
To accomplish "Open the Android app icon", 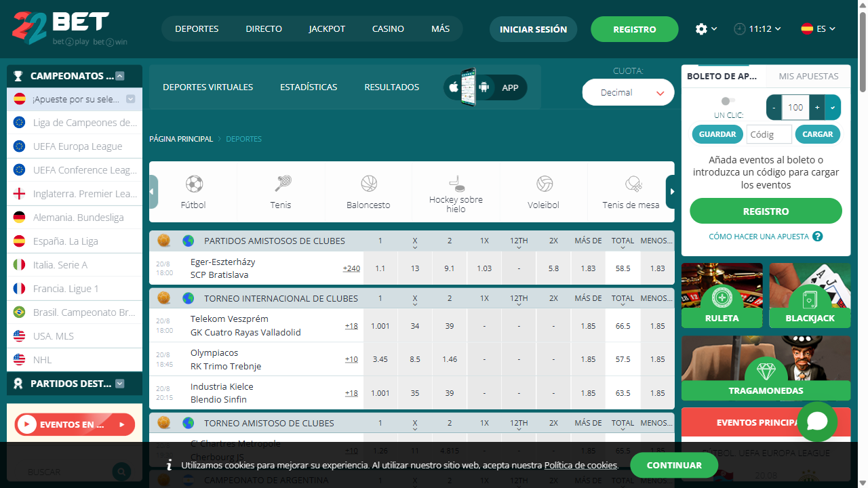I will (x=484, y=87).
